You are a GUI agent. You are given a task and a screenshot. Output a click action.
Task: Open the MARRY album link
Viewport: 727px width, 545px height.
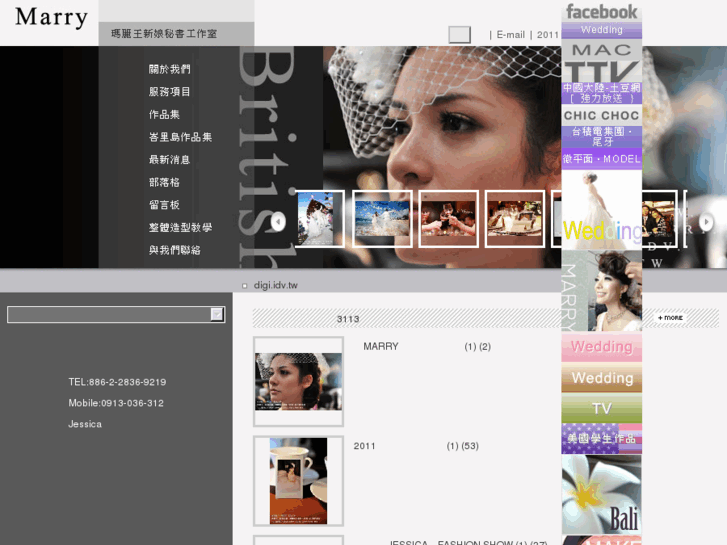pos(381,346)
